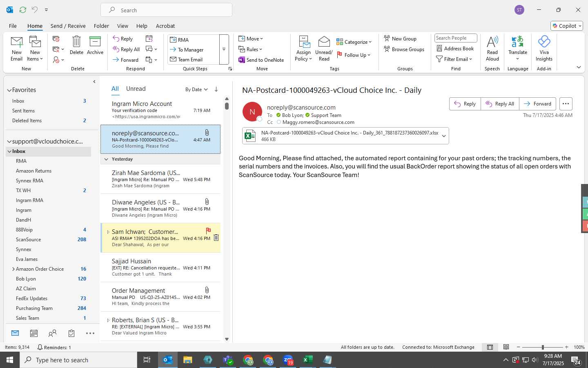Open the Acrobat tab
This screenshot has height=368, width=588.
click(x=165, y=26)
